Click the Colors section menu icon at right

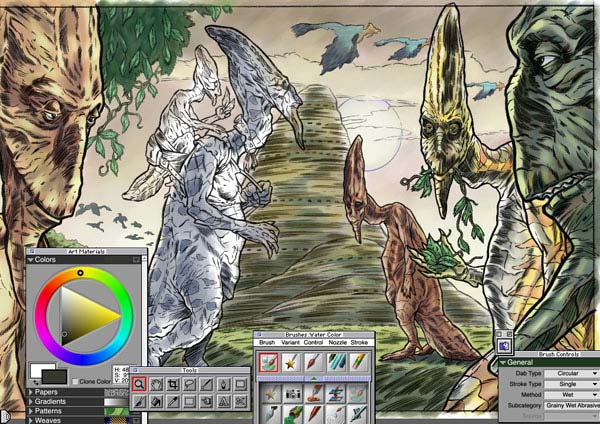(x=137, y=260)
